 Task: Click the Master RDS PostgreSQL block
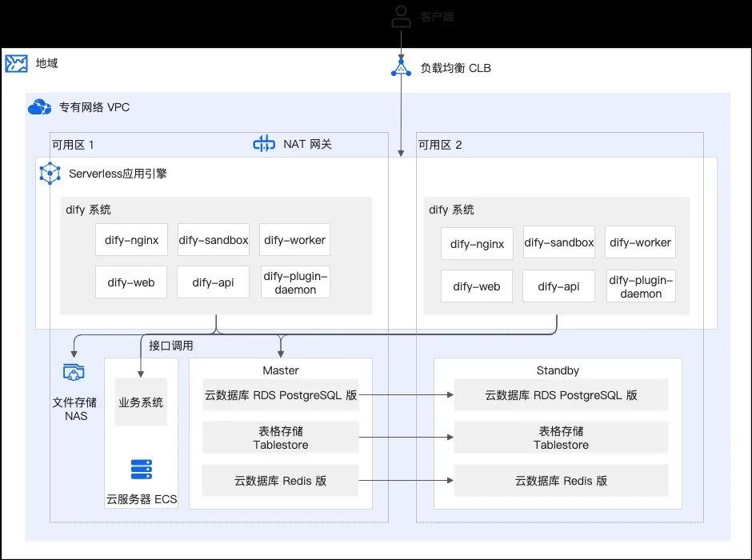tap(281, 395)
